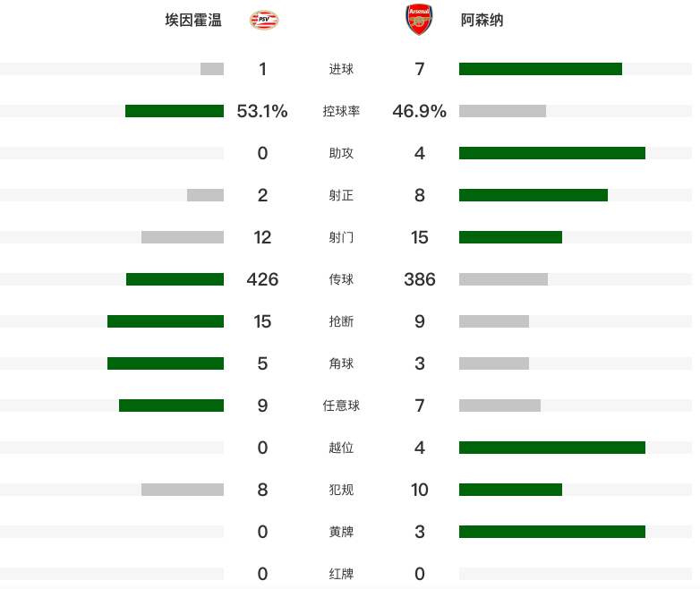Click the 386 passes value for Arsenal
Image resolution: width=700 pixels, height=589 pixels.
click(420, 279)
